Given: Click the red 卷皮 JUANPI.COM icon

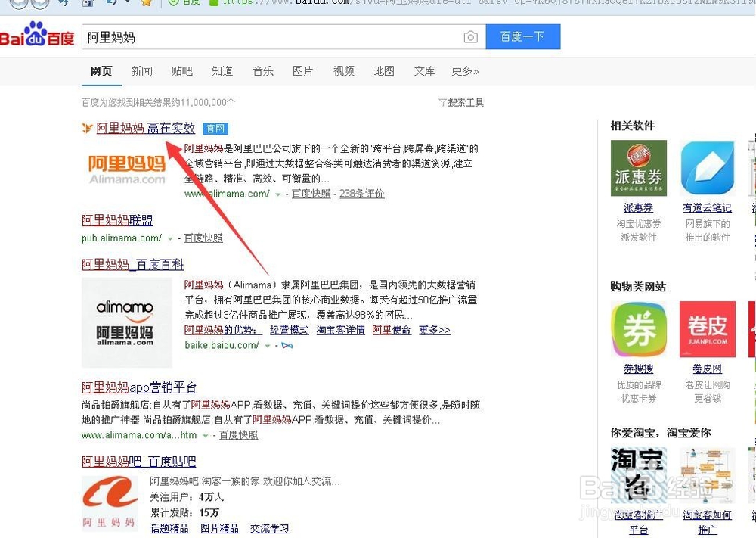Looking at the screenshot, I should click(x=708, y=329).
